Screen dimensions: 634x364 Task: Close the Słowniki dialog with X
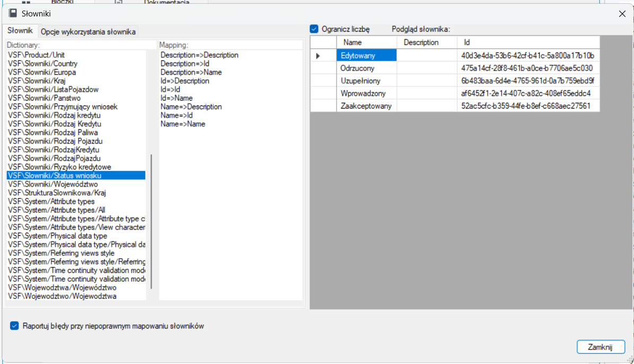click(x=622, y=14)
